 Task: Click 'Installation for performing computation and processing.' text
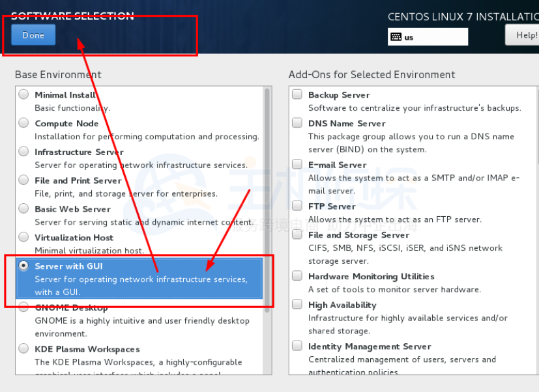[147, 136]
